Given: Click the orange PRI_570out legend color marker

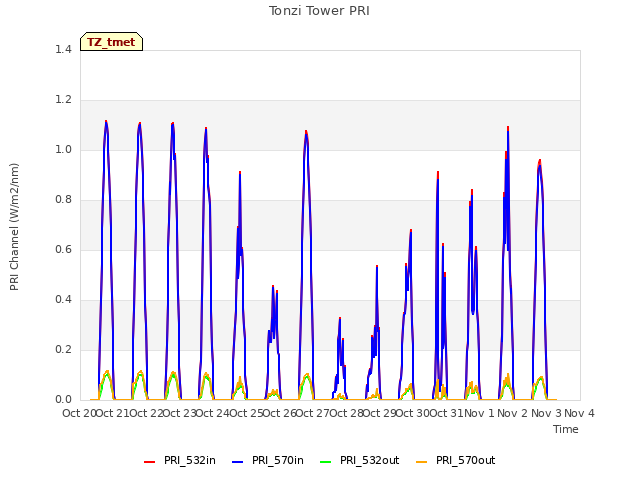Looking at the screenshot, I should pyautogui.click(x=422, y=462).
